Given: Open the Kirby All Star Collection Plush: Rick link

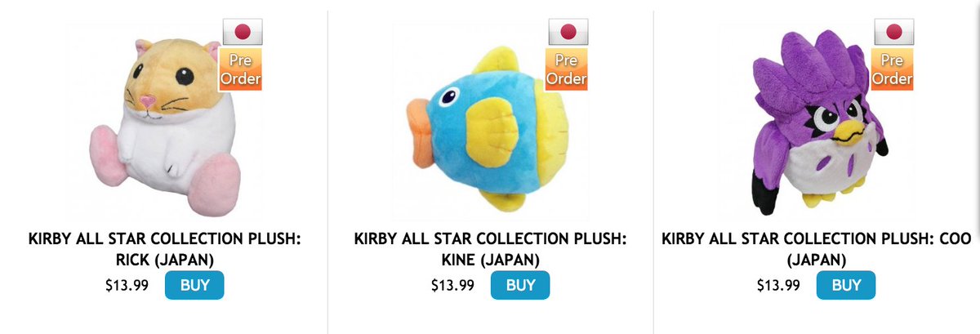Looking at the screenshot, I should point(164,250).
